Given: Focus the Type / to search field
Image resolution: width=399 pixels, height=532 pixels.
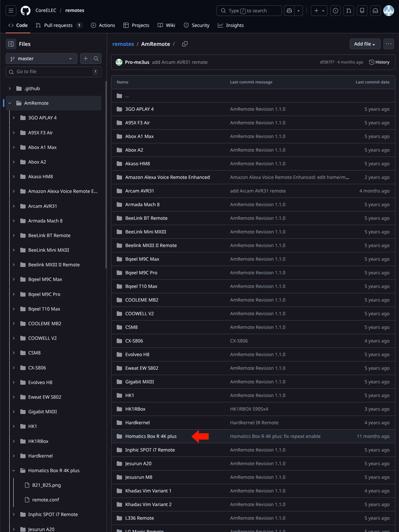Looking at the screenshot, I should [x=249, y=11].
